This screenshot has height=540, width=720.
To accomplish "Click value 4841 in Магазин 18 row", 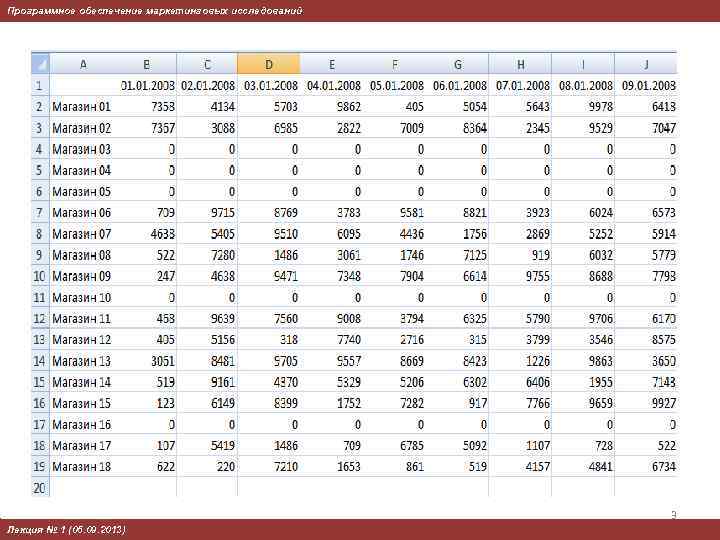I will [x=601, y=467].
